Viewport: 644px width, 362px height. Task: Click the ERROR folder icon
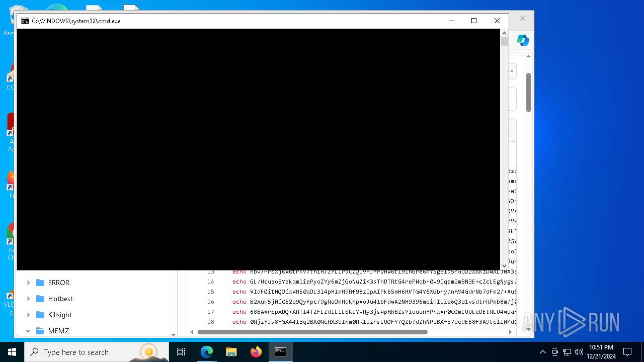pos(40,283)
